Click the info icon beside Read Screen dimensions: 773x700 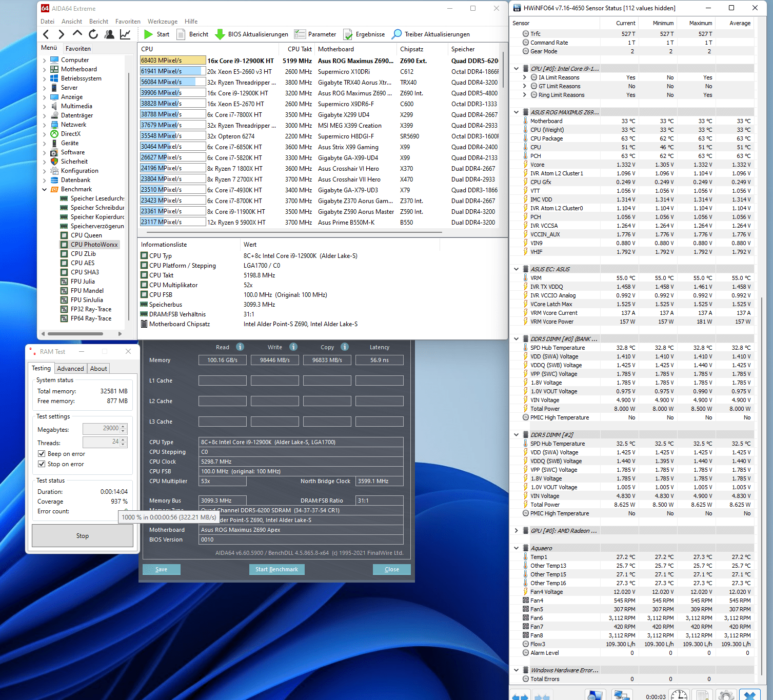(x=240, y=347)
